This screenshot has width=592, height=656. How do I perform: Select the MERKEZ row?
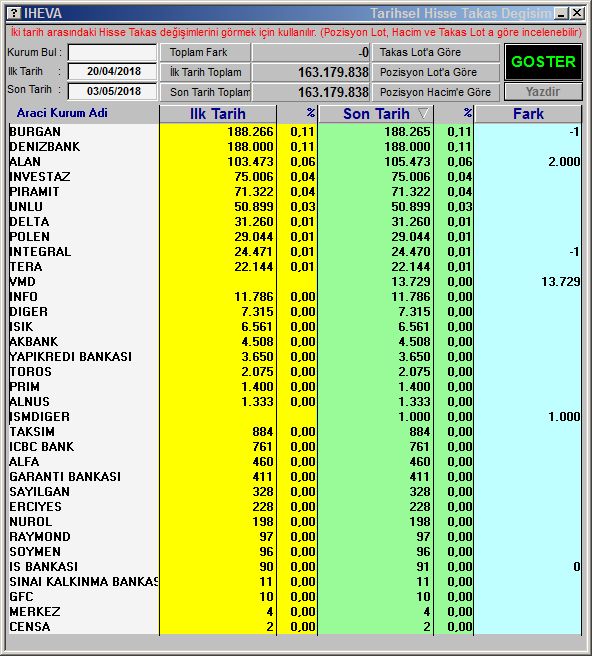pos(295,612)
